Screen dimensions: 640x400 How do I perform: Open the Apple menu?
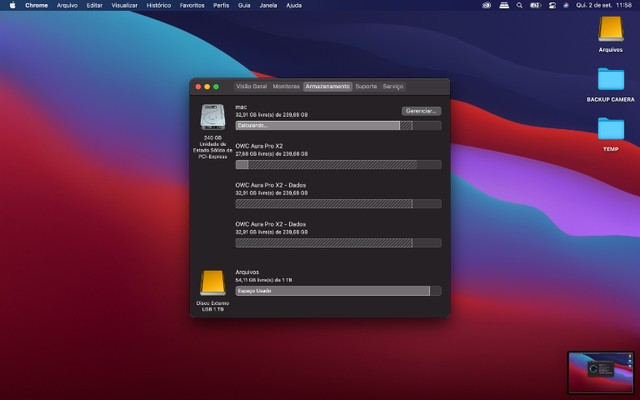click(x=12, y=5)
